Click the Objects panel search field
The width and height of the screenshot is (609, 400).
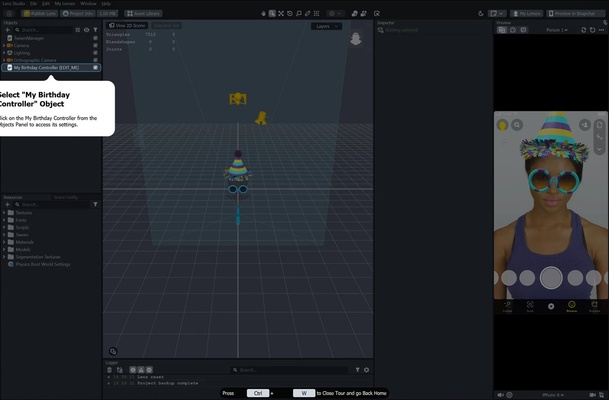point(43,30)
